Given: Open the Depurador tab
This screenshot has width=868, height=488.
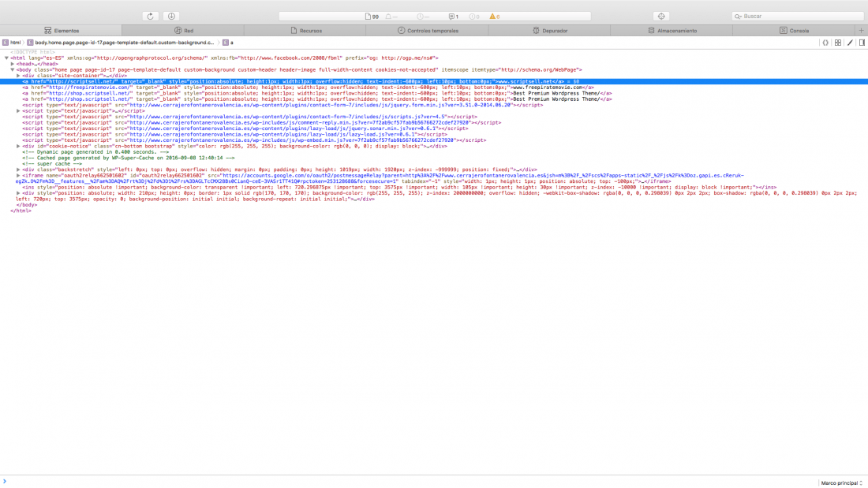Looking at the screenshot, I should [550, 31].
